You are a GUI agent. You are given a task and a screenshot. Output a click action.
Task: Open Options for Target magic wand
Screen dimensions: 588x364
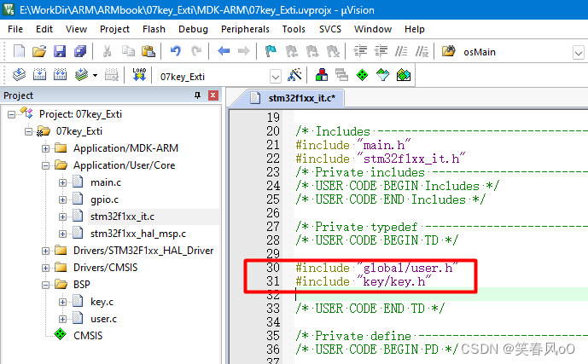point(294,75)
